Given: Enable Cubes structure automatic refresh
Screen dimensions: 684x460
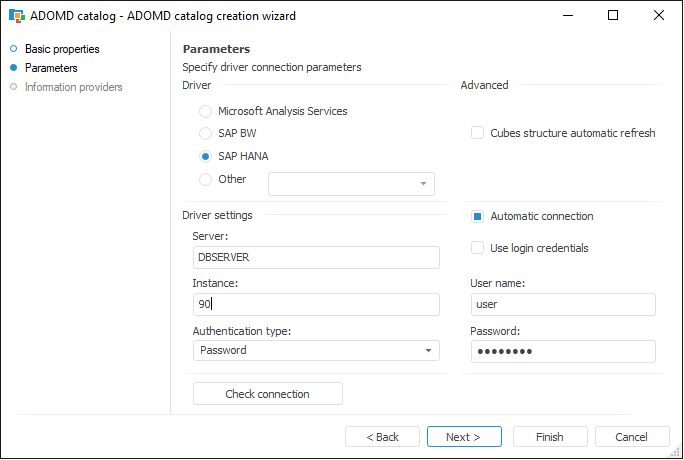Looking at the screenshot, I should pyautogui.click(x=478, y=133).
